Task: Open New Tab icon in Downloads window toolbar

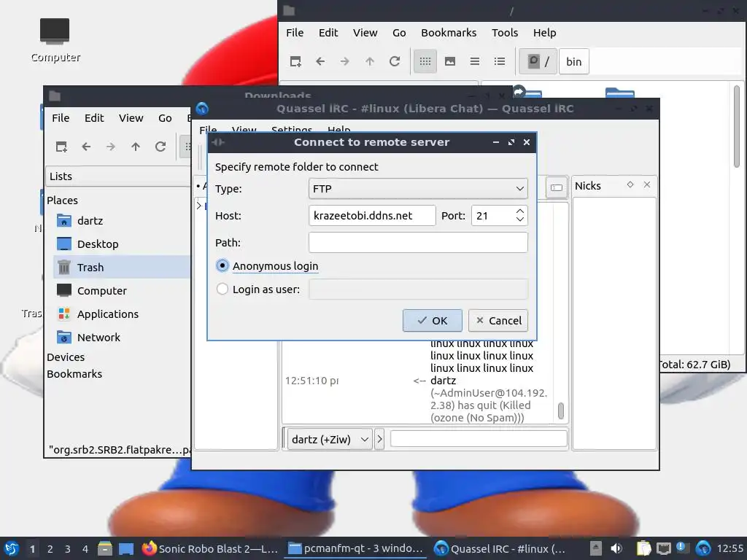Action: [61, 147]
